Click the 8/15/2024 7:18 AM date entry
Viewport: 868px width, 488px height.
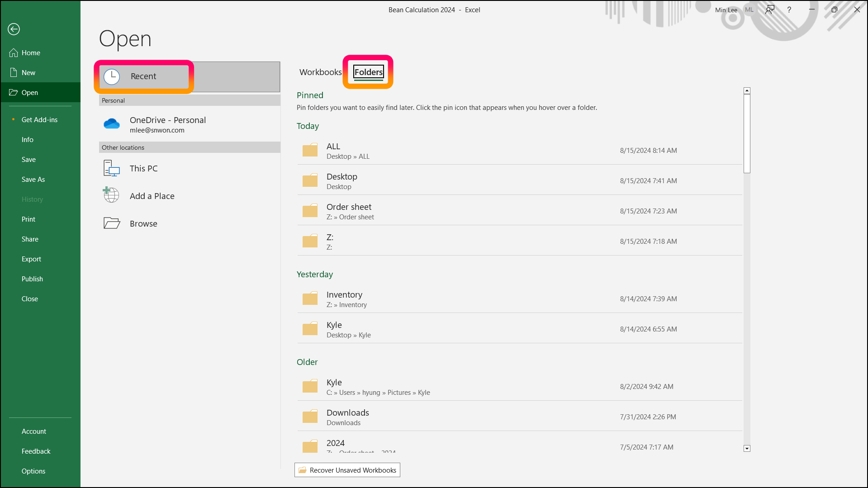[x=648, y=242]
